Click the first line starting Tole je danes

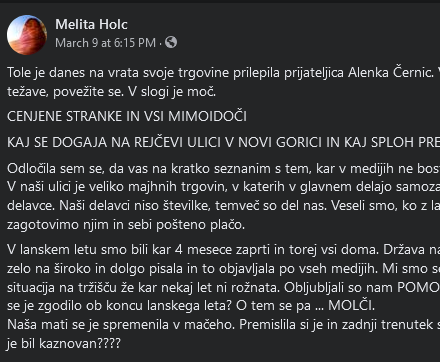point(223,73)
